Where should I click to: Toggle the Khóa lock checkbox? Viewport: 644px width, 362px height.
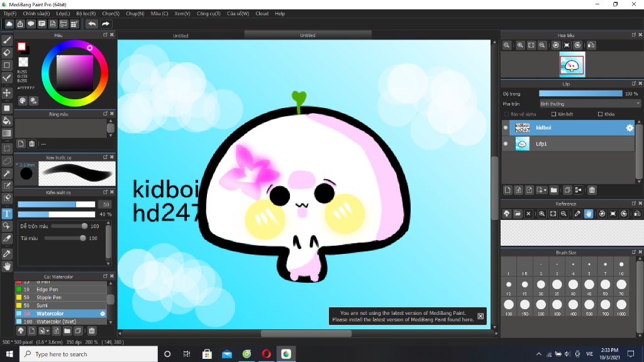601,114
